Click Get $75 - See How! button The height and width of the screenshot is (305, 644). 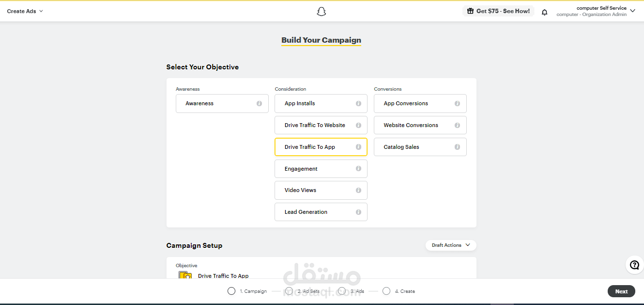pyautogui.click(x=498, y=11)
